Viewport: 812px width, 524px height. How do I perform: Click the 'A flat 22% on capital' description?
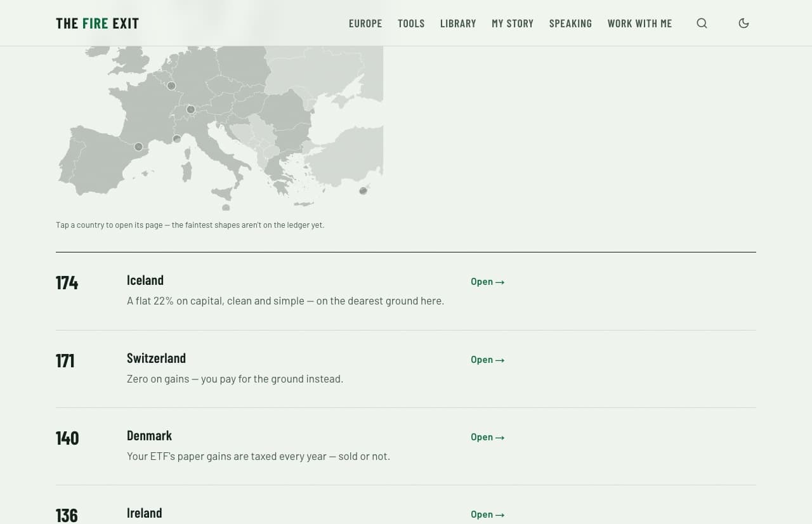[x=285, y=301]
